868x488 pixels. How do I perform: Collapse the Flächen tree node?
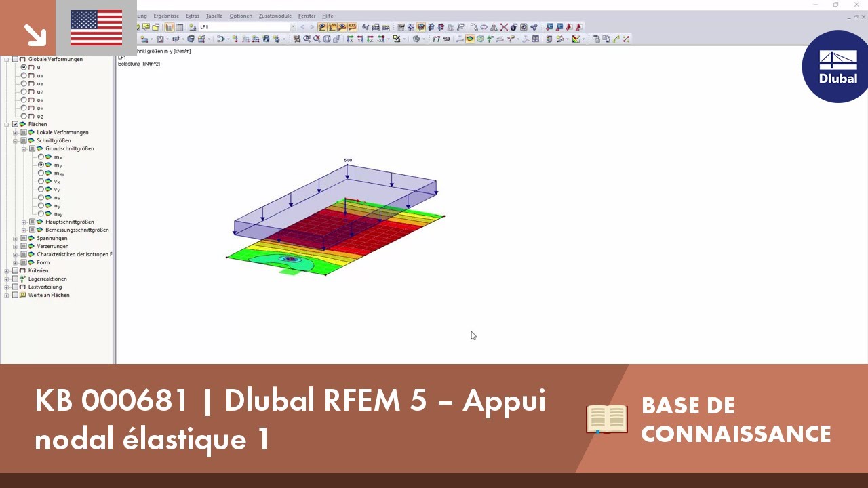click(x=7, y=124)
